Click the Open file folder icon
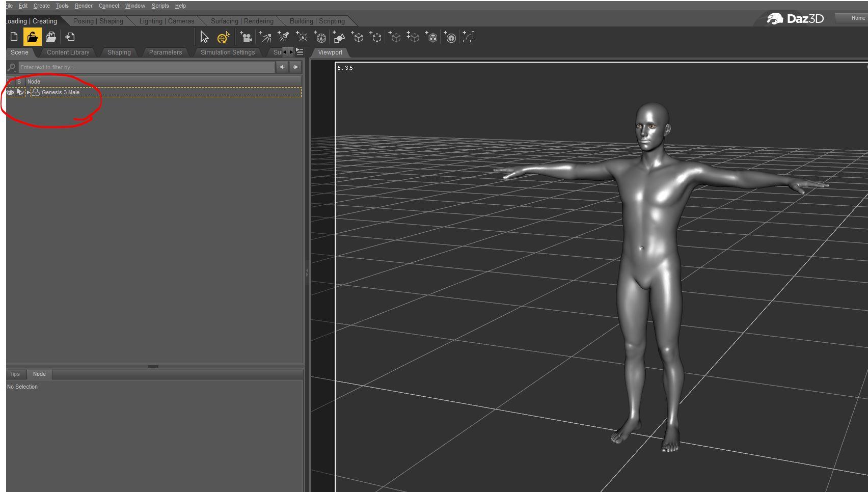 [x=32, y=37]
